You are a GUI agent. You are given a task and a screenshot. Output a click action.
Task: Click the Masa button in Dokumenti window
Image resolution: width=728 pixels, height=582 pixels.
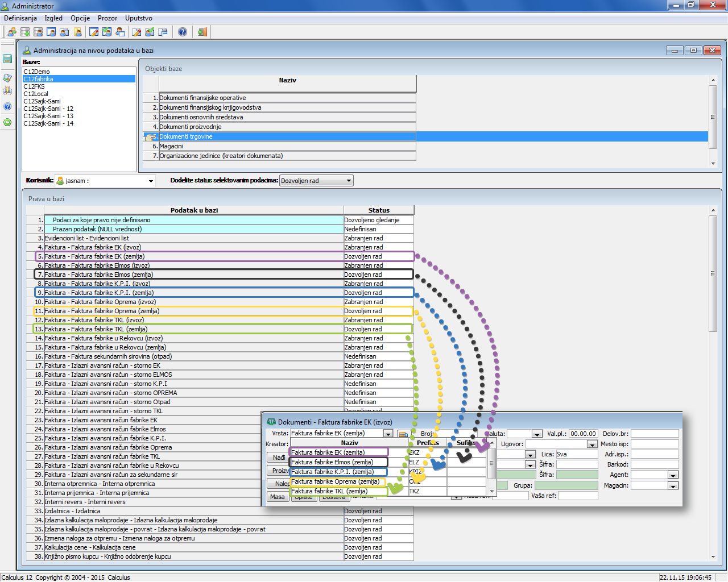click(278, 497)
